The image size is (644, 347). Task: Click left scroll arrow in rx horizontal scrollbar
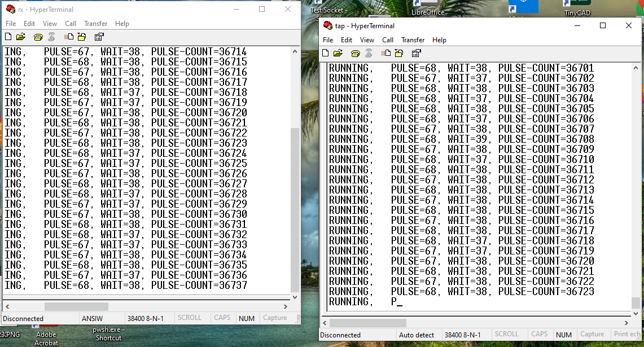coord(7,306)
